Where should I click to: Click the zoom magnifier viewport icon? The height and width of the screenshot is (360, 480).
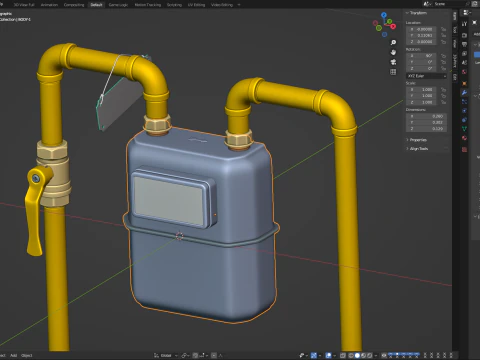tap(393, 42)
